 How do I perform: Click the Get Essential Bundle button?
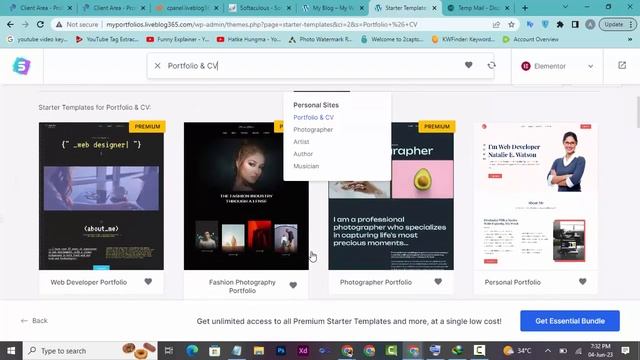point(570,321)
